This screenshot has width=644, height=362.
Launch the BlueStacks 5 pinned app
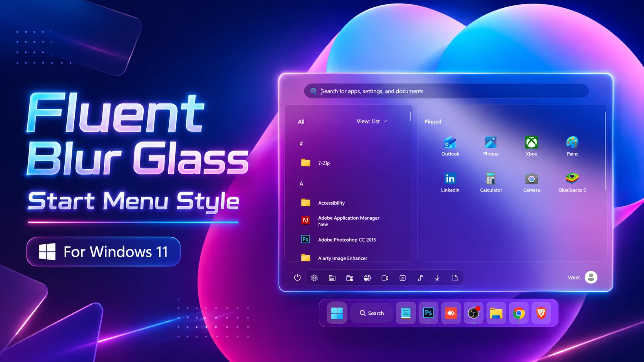572,182
